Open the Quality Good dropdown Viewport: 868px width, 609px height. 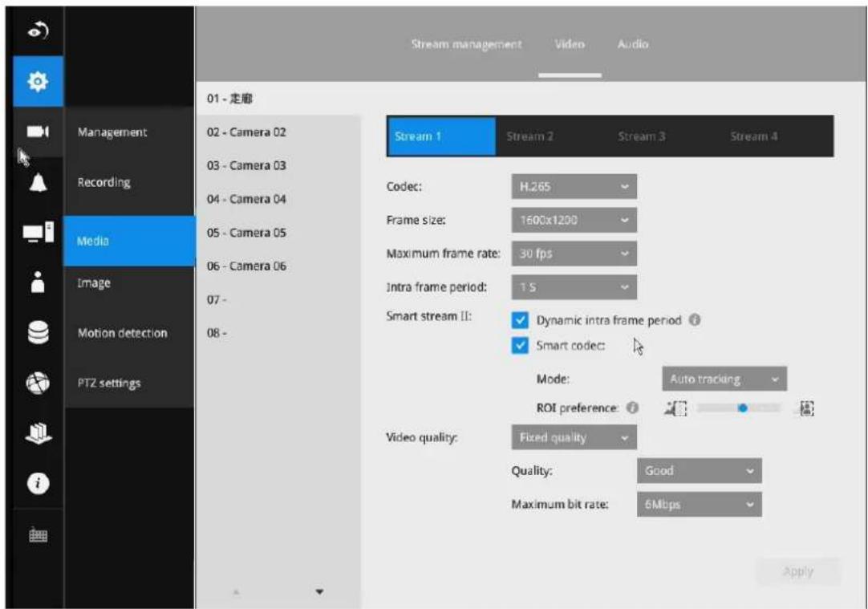pos(700,470)
